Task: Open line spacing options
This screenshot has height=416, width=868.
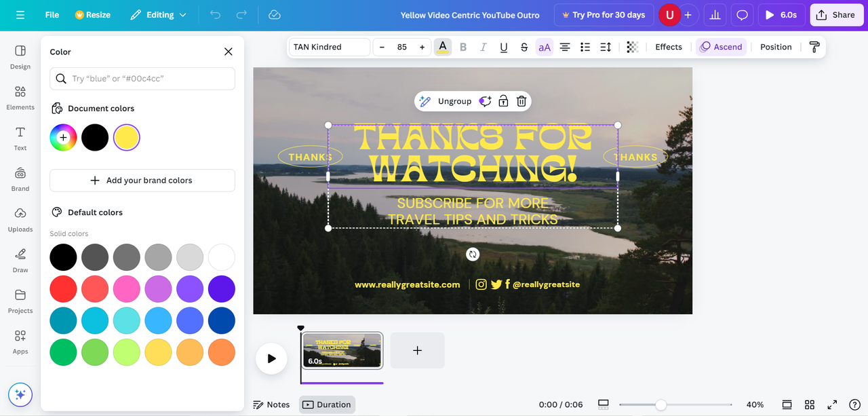Action: 606,47
